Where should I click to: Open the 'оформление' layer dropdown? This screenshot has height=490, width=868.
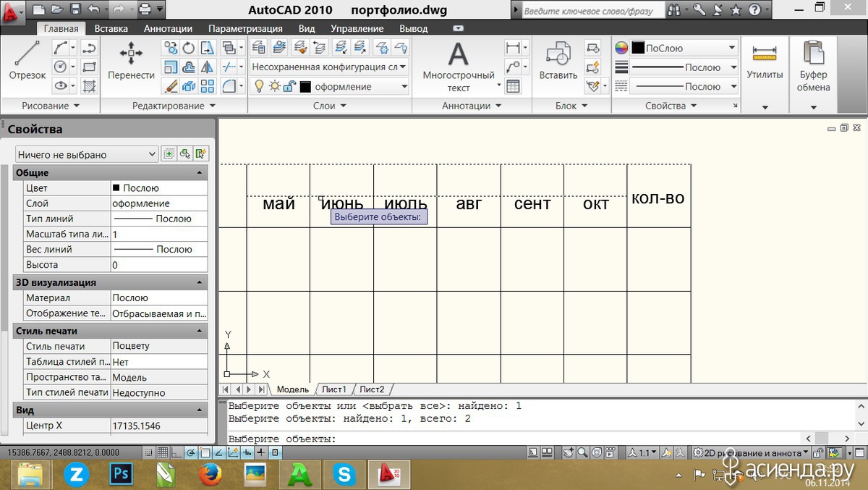pos(329,86)
